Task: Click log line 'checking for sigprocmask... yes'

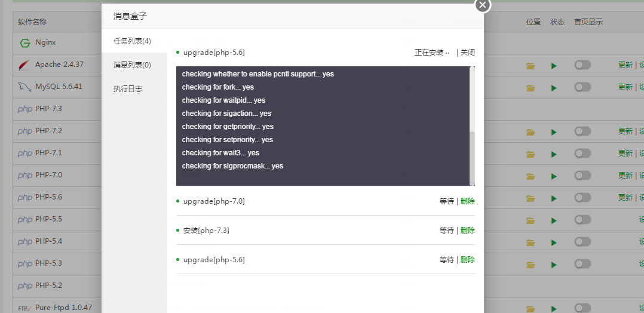Action: [x=232, y=166]
